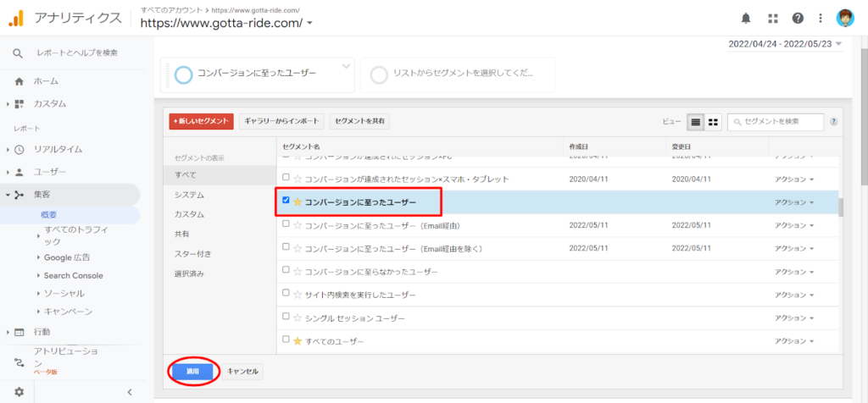Click the 行動 behavior icon

coord(19,332)
